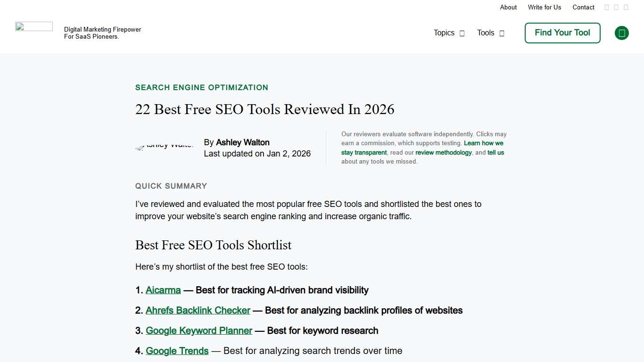644x362 pixels.
Task: Open the review methodology link
Action: coord(443,152)
